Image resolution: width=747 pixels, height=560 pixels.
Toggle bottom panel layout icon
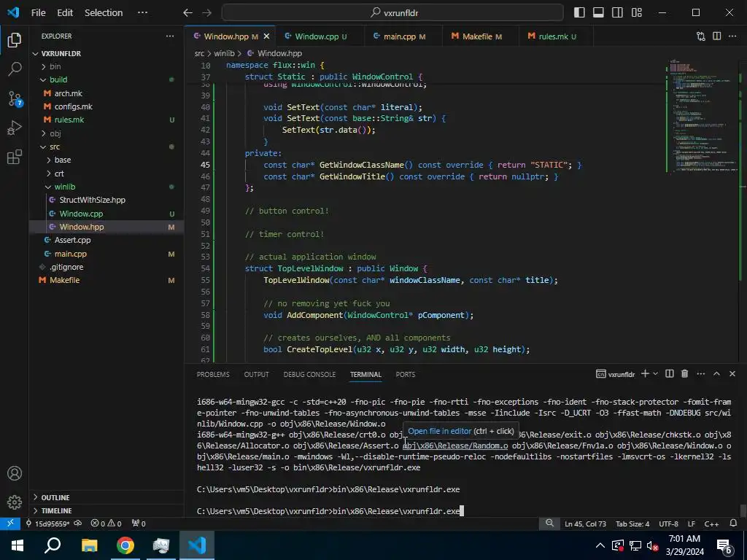(598, 12)
